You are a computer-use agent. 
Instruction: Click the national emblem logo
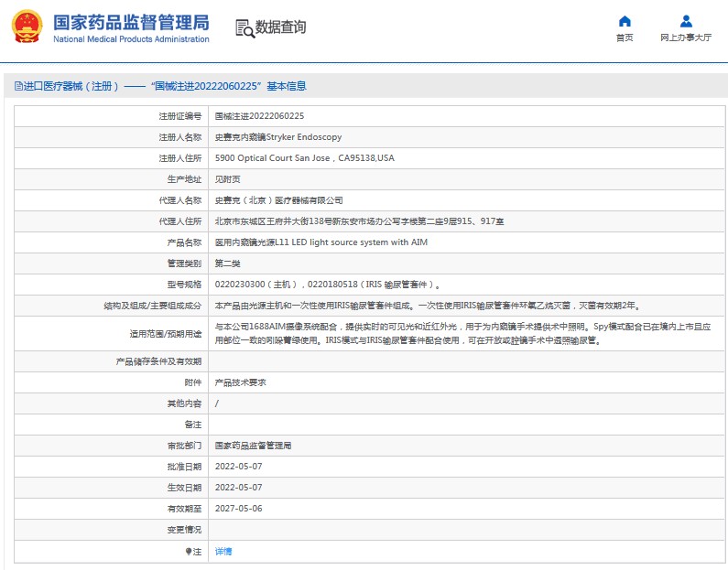[27, 27]
